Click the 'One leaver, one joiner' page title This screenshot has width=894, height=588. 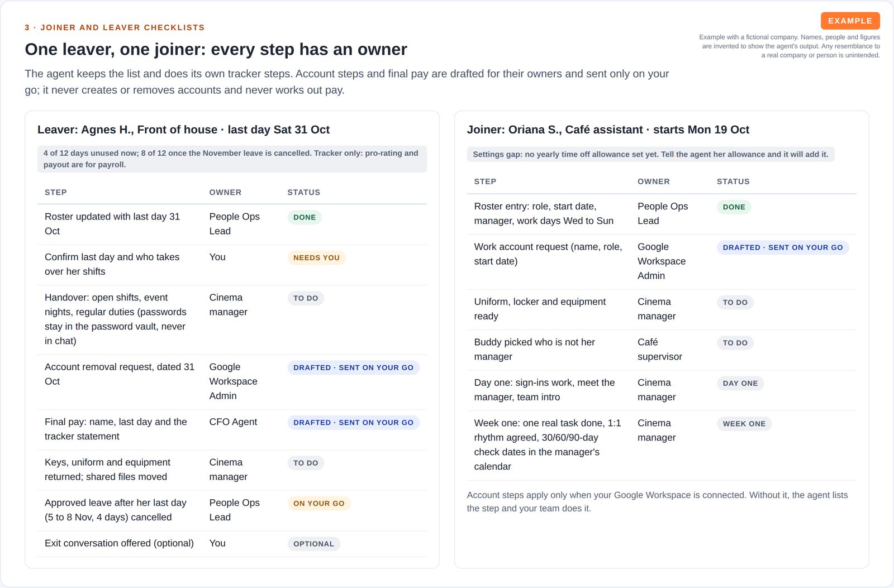point(216,49)
